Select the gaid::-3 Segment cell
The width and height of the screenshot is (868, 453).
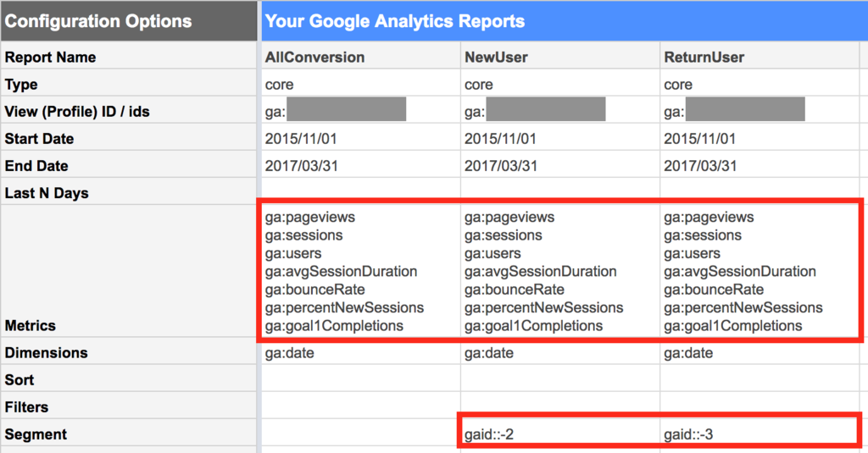[x=759, y=434]
